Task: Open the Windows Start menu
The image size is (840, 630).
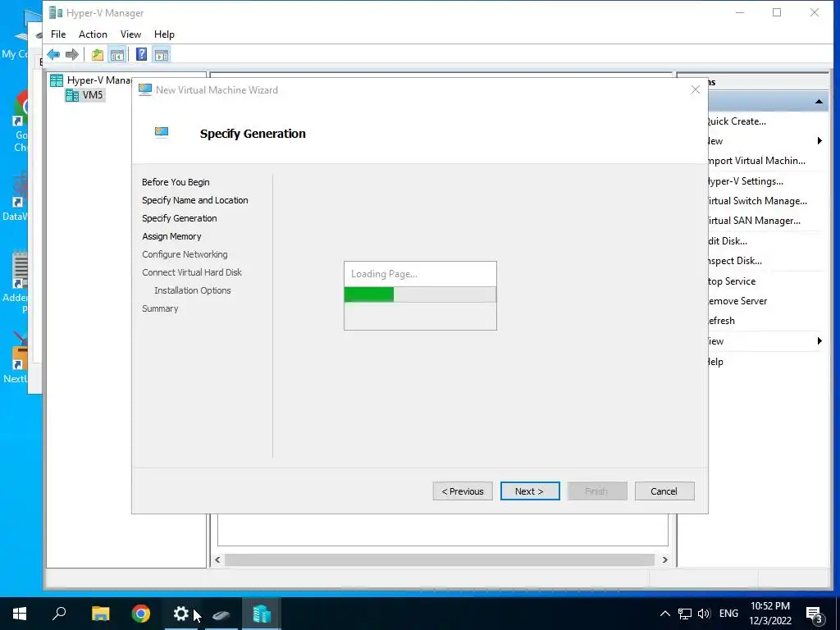Action: pos(20,614)
